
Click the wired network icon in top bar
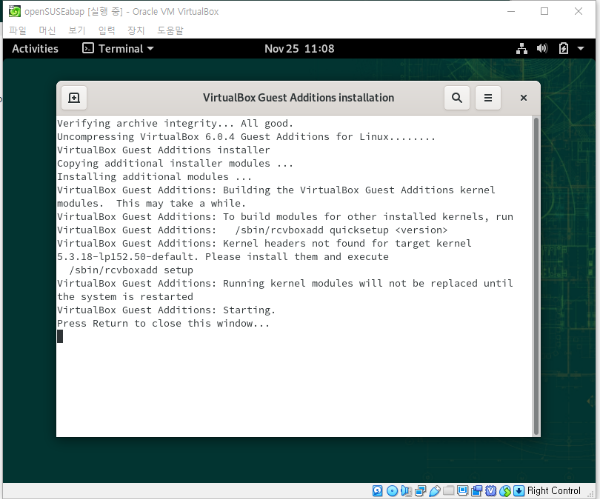point(522,49)
